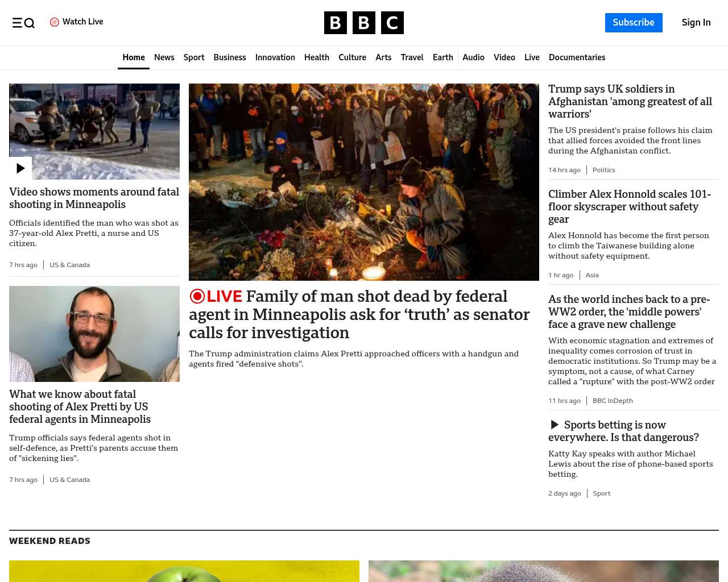Open headline 'Video shows moments around fatal shooting'
Screen dimensions: 728x582
(x=94, y=198)
